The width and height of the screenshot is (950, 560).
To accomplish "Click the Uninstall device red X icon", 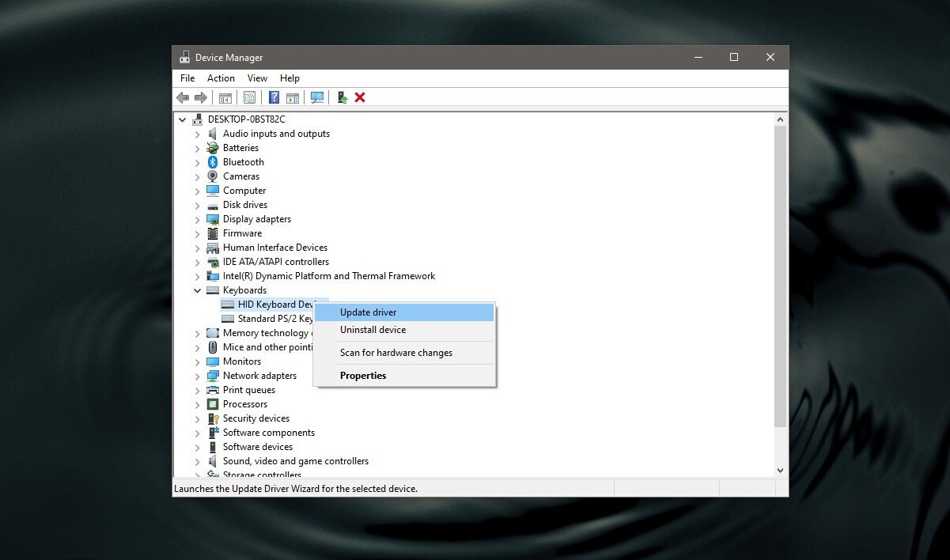I will pyautogui.click(x=360, y=96).
